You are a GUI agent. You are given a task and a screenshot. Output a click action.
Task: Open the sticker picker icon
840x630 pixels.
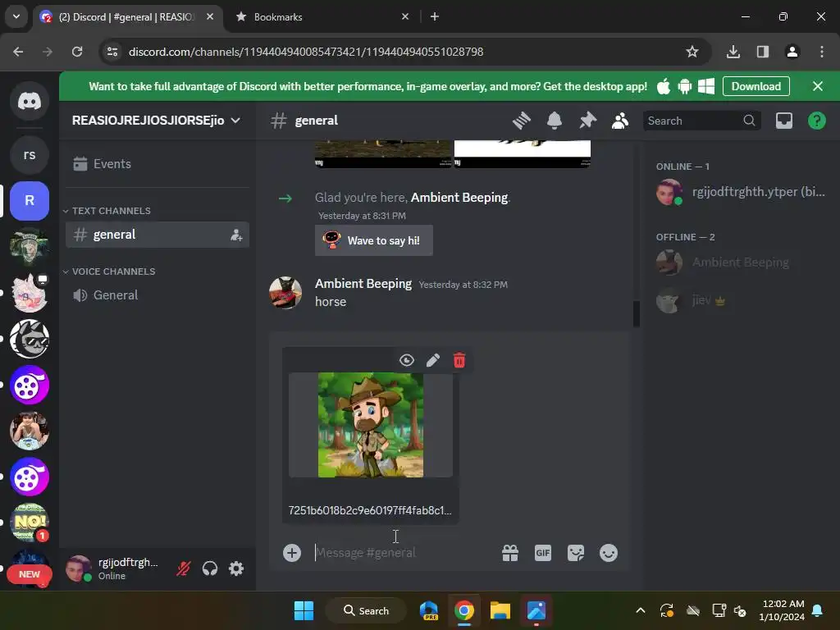coord(576,553)
